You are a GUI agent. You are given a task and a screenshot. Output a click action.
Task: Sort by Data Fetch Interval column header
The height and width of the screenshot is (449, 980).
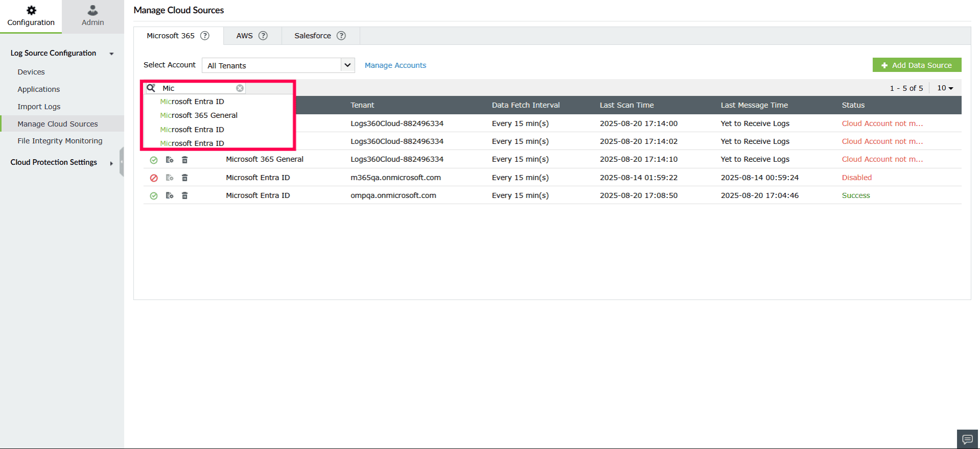[x=525, y=105]
